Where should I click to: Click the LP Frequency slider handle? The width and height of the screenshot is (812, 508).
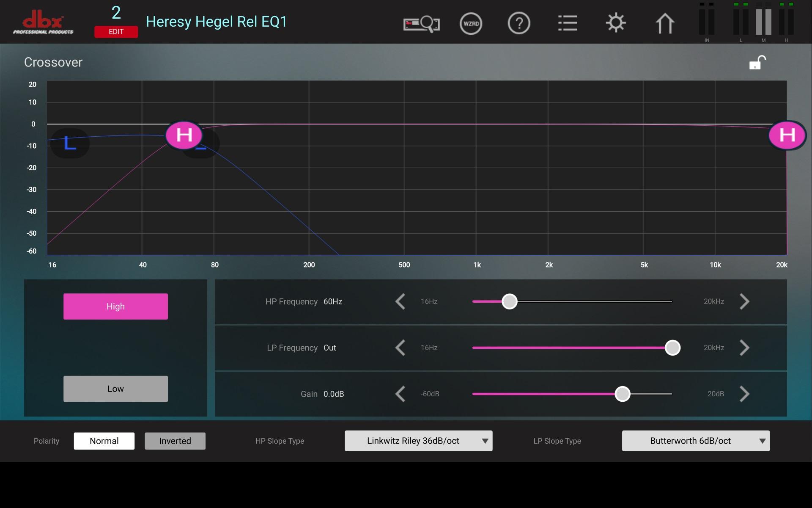point(672,348)
